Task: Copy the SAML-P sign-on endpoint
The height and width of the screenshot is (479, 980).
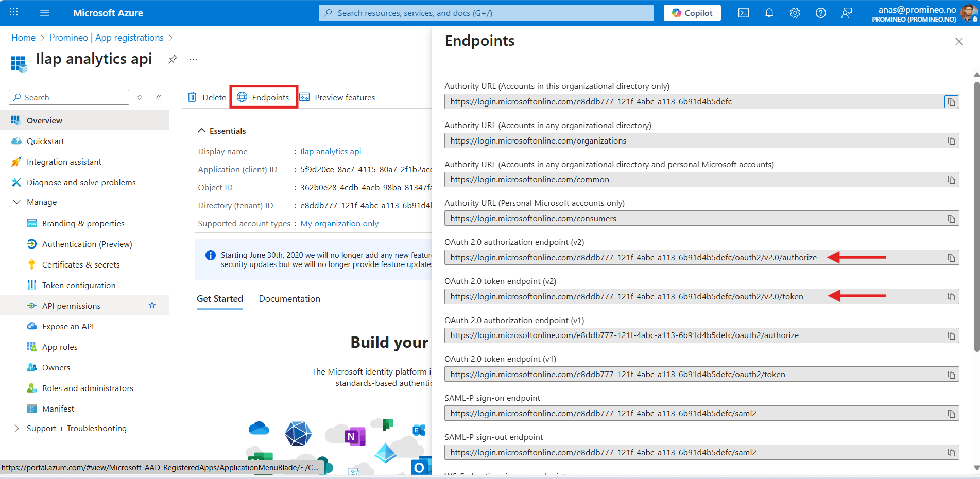Action: point(951,414)
